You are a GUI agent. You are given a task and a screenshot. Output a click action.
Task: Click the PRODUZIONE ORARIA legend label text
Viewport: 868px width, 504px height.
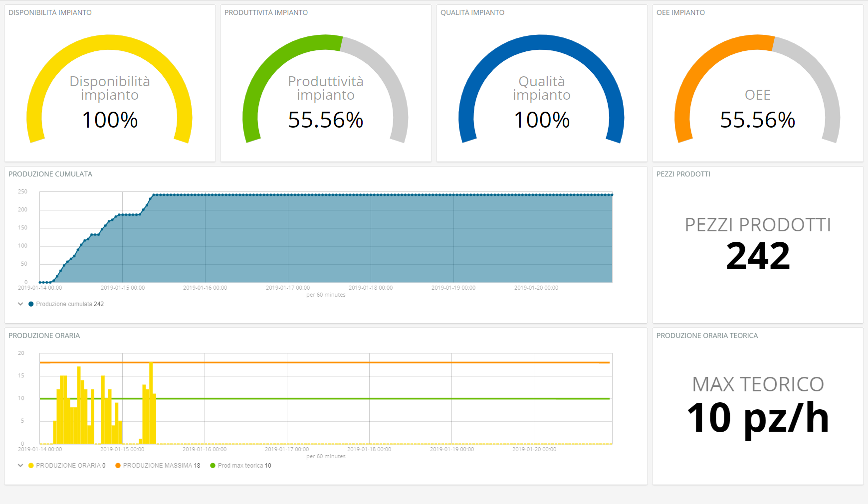pos(68,466)
